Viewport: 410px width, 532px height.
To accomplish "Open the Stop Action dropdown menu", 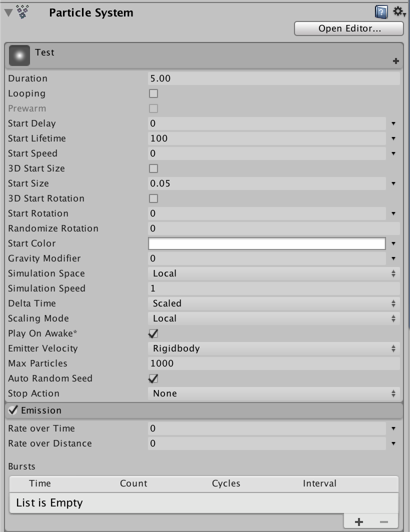I will pyautogui.click(x=273, y=393).
